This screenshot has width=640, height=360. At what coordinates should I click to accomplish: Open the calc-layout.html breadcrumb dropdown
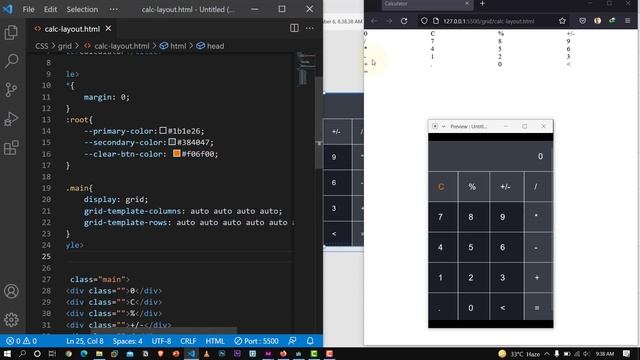click(x=122, y=46)
